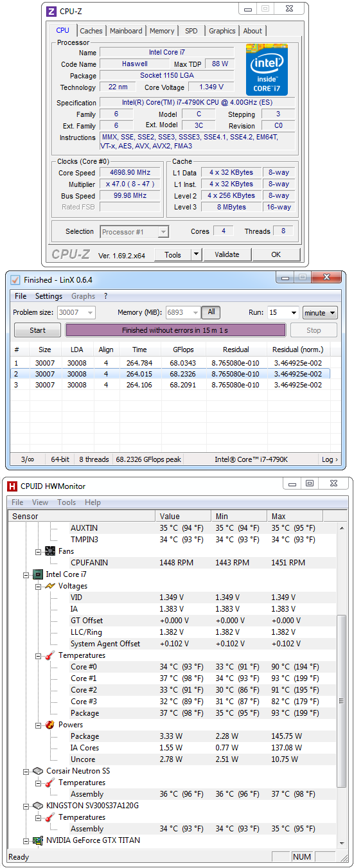Collapse the Powers tree node
This screenshot has width=354, height=868.
click(x=39, y=725)
